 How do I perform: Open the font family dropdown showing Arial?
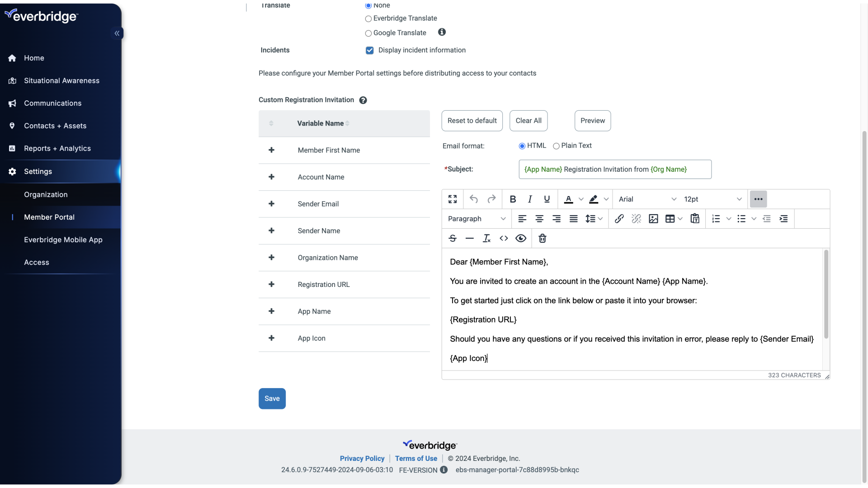(646, 199)
